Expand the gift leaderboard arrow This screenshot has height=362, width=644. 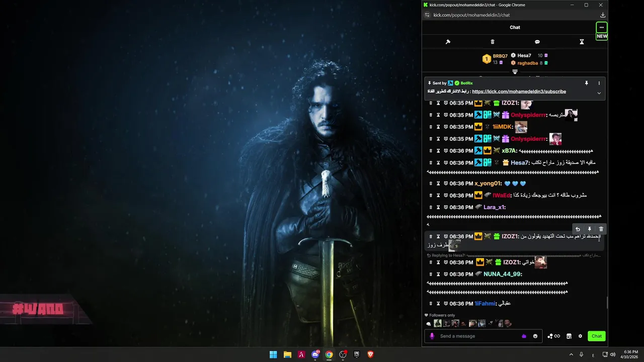[x=515, y=72]
